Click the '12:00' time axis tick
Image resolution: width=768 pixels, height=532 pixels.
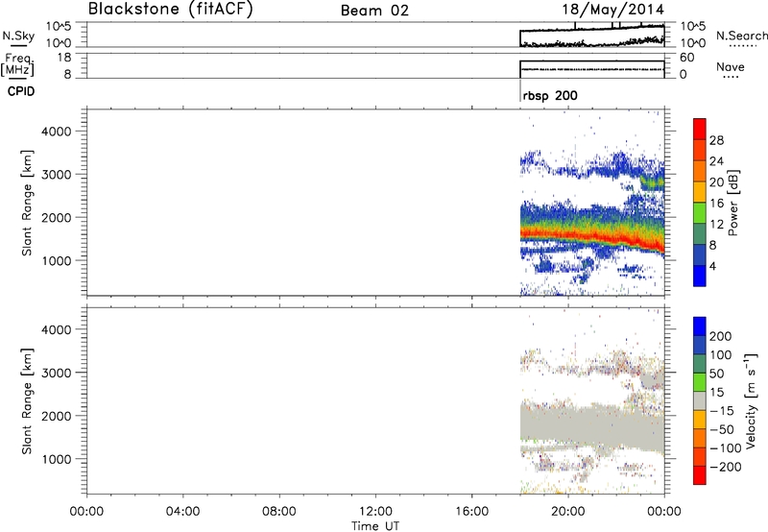tap(375, 512)
